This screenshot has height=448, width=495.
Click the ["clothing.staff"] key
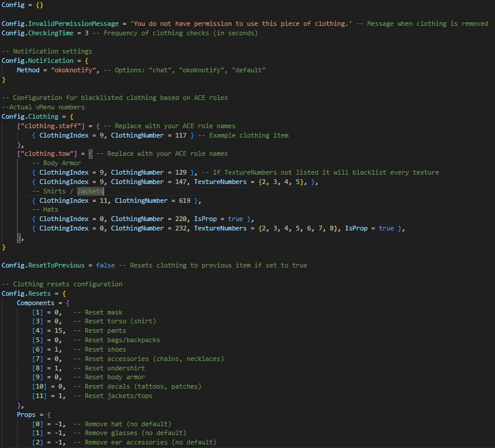(51, 126)
